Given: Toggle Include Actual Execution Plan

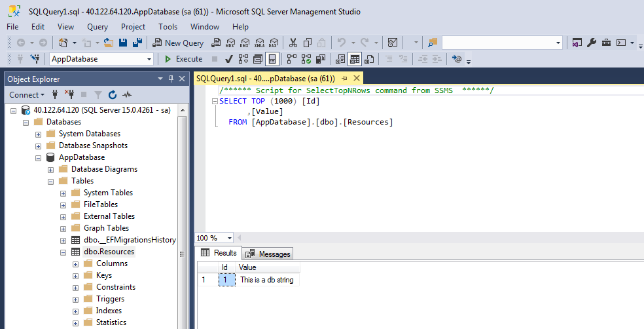Looking at the screenshot, I should [x=292, y=59].
